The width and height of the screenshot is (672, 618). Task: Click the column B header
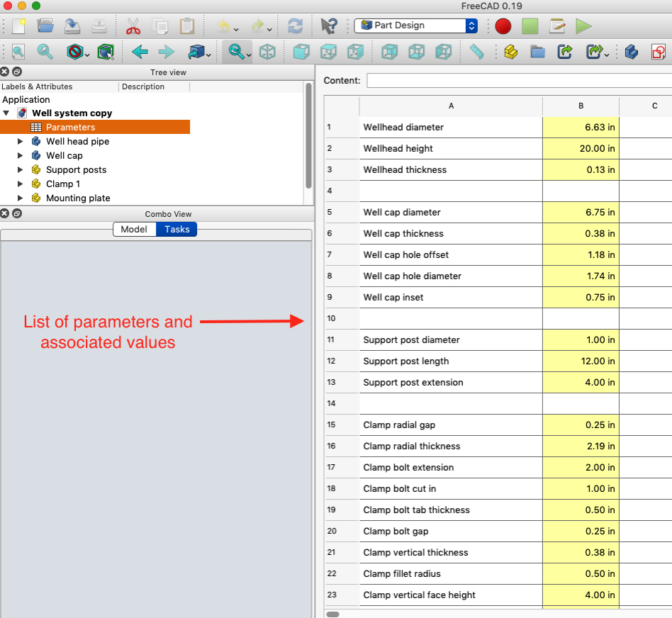tap(581, 106)
